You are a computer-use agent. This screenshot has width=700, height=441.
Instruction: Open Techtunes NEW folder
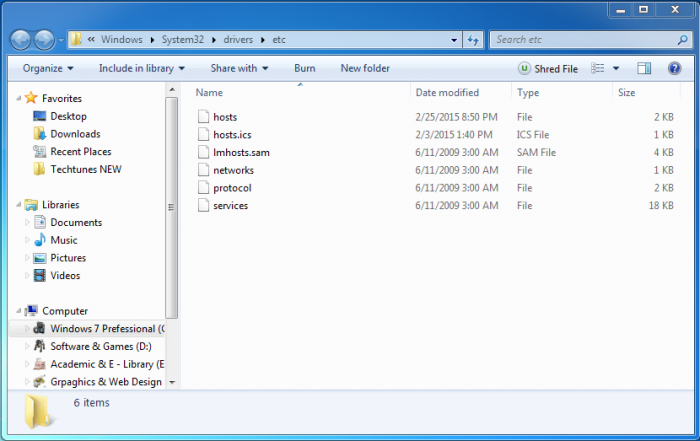tap(86, 170)
